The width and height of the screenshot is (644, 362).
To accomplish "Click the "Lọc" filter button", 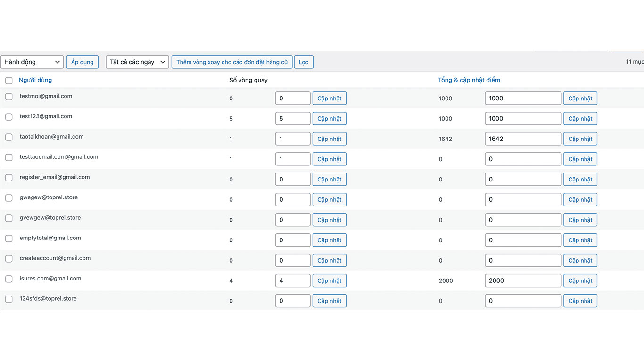I will [x=303, y=62].
